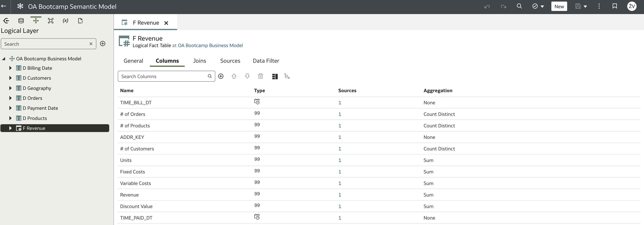The width and height of the screenshot is (644, 225).
Task: Select the 'TIME_PAID_DT' column name
Action: [136, 218]
